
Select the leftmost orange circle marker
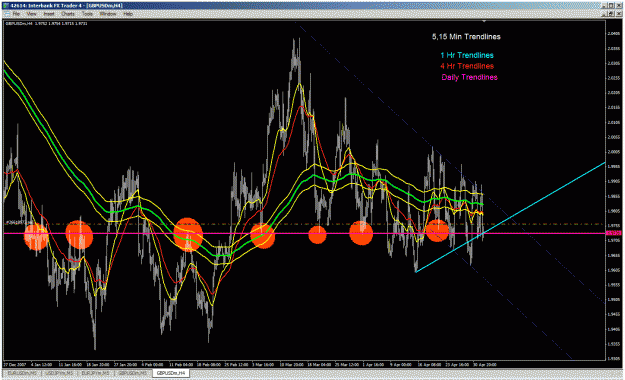pos(36,236)
